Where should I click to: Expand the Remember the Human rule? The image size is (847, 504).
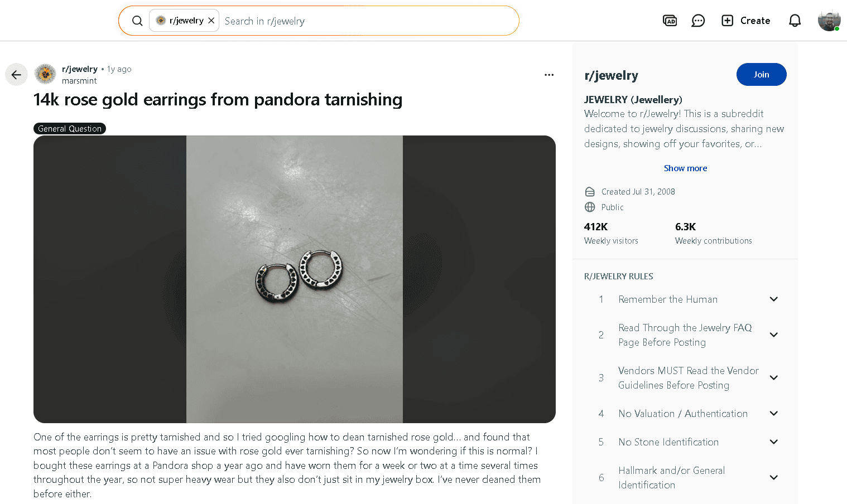[773, 299]
